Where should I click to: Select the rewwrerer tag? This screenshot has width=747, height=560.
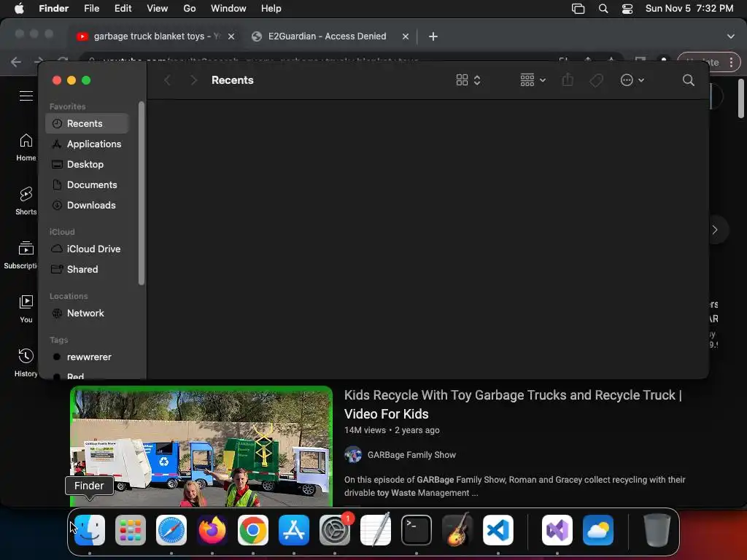pos(88,357)
